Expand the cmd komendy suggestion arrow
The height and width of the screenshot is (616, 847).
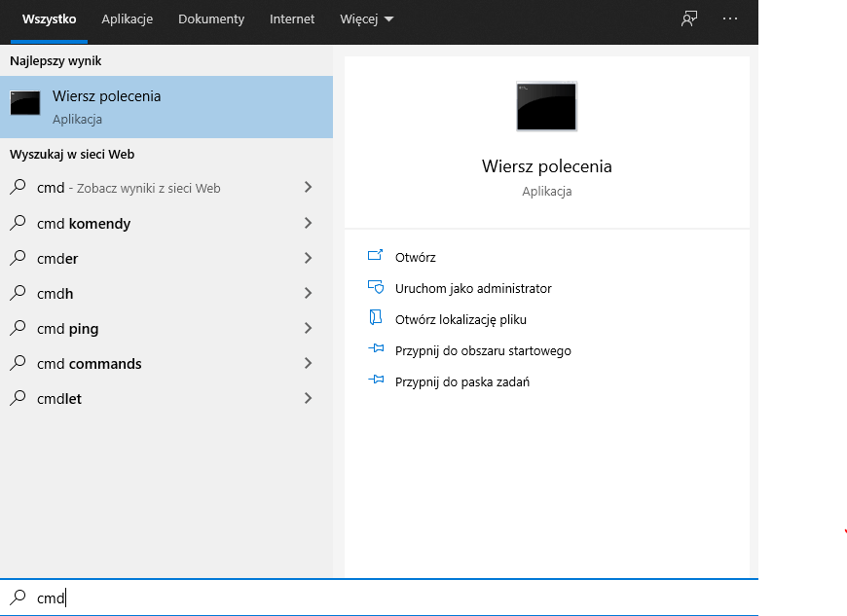(x=308, y=223)
